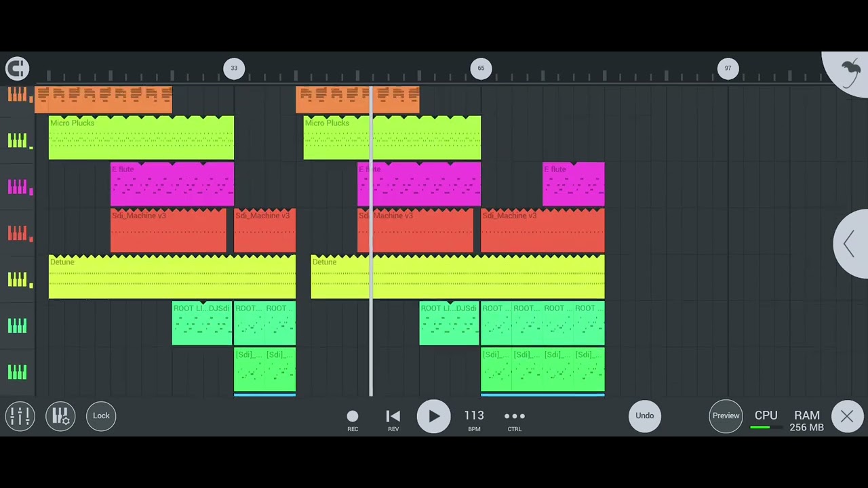This screenshot has height=488, width=868.
Task: Rewind playback with REV button
Action: (x=393, y=420)
